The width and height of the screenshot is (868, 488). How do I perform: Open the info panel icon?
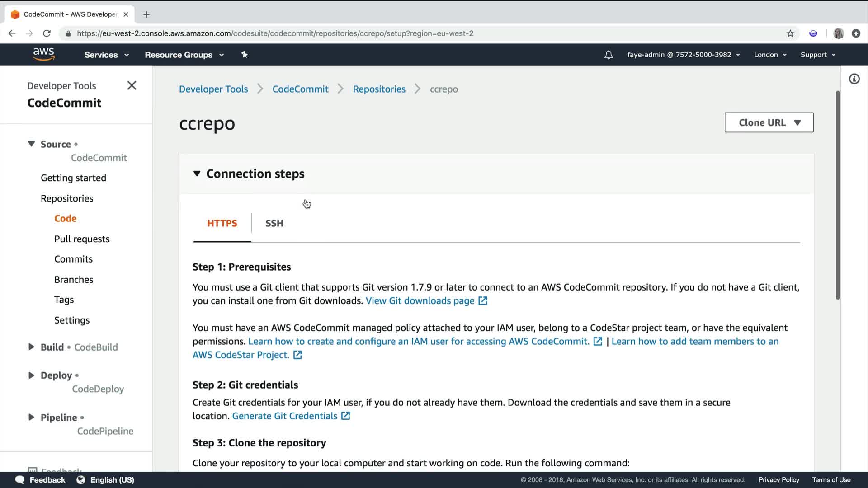854,79
